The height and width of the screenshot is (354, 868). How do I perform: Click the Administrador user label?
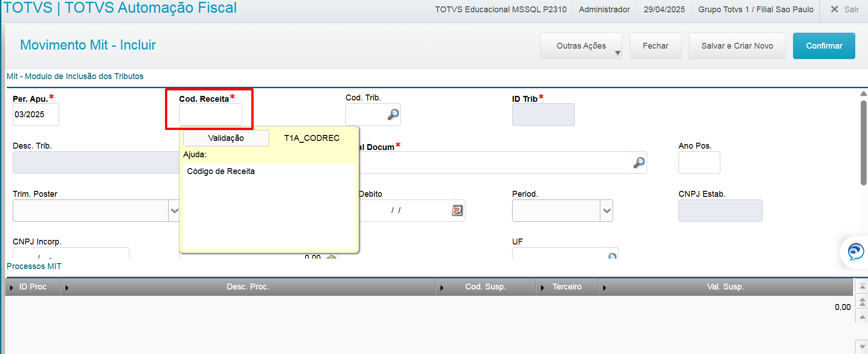click(604, 10)
